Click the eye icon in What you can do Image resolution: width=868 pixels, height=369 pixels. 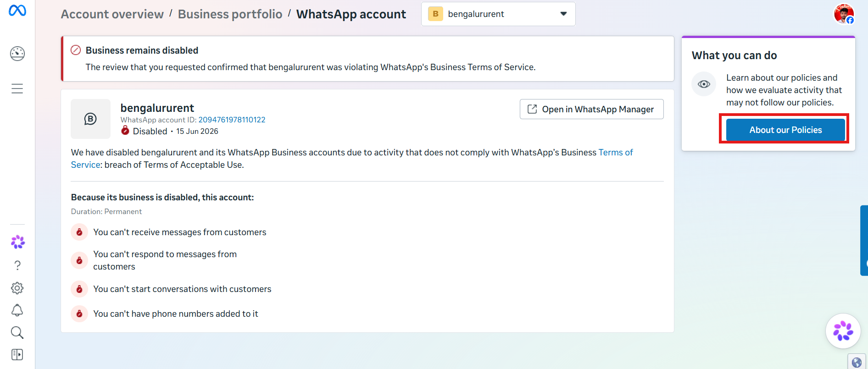coord(704,84)
